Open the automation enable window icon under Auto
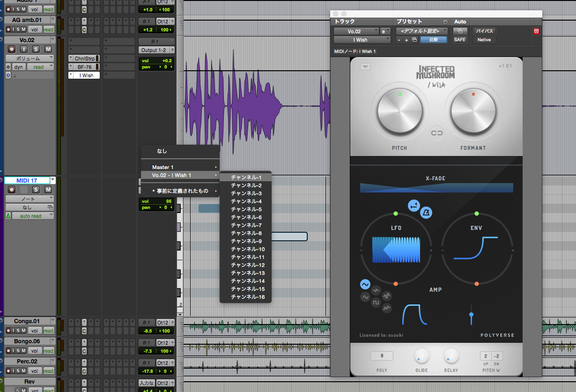This screenshot has width=576, height=392. [x=460, y=31]
